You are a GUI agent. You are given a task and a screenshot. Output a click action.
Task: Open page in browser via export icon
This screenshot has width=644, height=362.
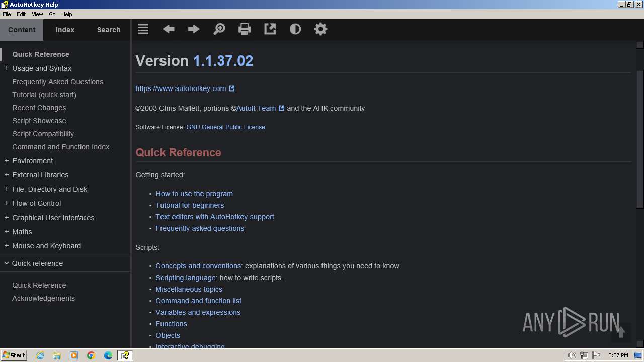(270, 29)
